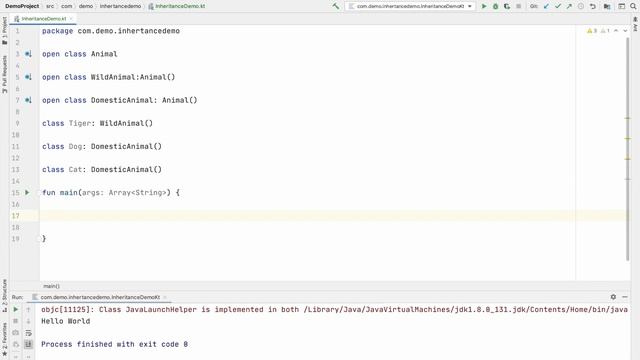This screenshot has width=640, height=360.
Task: Click the yellow warnings count indicator
Action: 592,31
